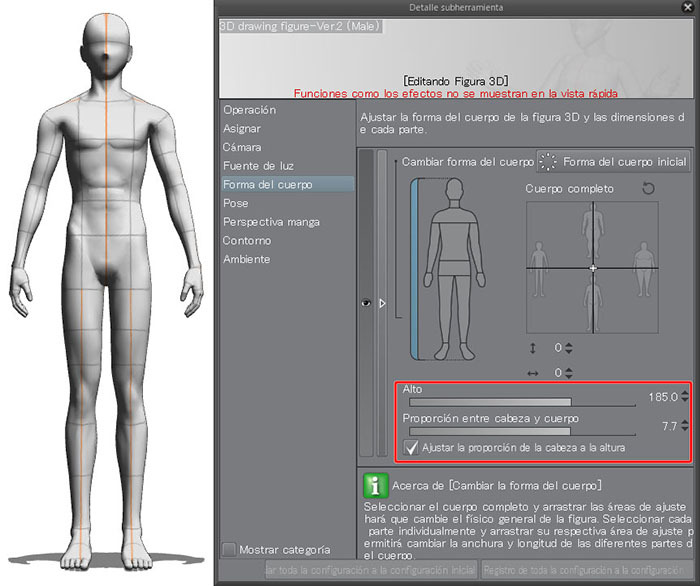This screenshot has height=586, width=700.
Task: Click the vertical arrow icon beside the first value
Action: coord(533,348)
